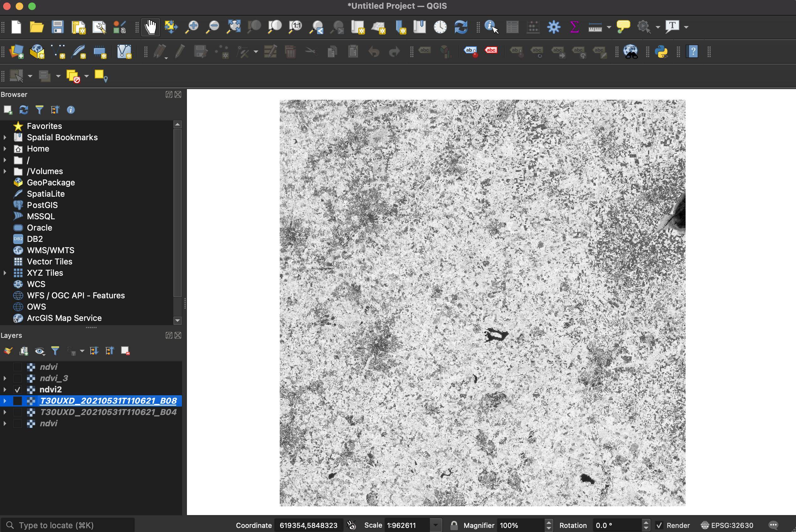
Task: Expand the /Volumes folder node
Action: [5, 171]
